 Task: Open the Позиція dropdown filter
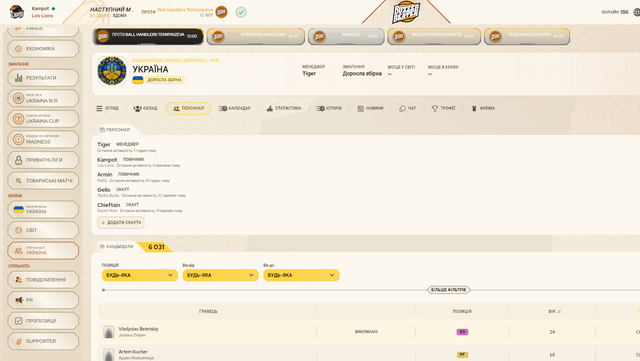pyautogui.click(x=139, y=275)
